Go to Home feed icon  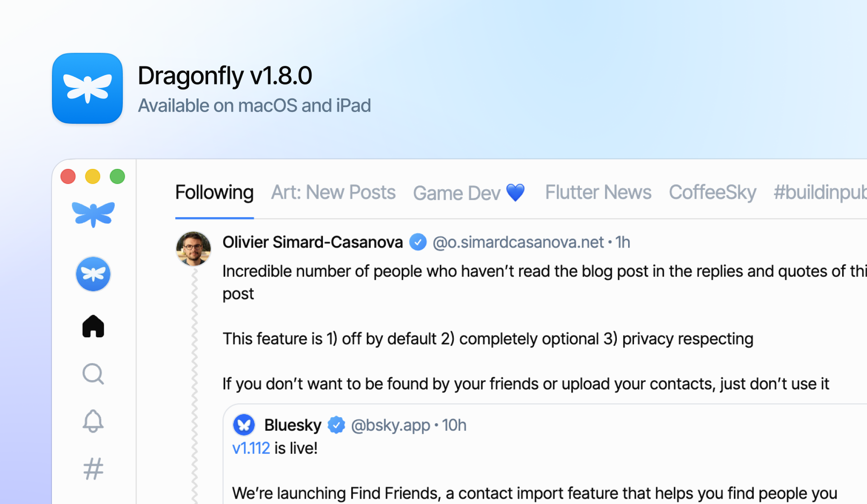point(93,326)
